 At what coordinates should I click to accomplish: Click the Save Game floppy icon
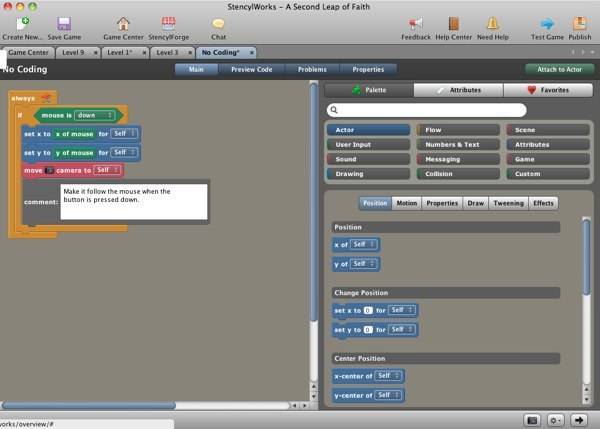pos(64,24)
